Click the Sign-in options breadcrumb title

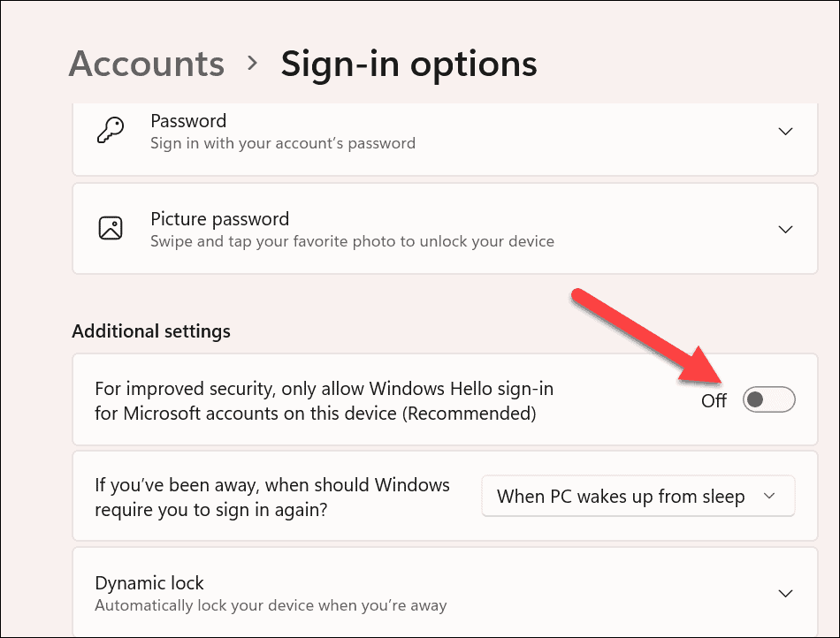coord(409,64)
